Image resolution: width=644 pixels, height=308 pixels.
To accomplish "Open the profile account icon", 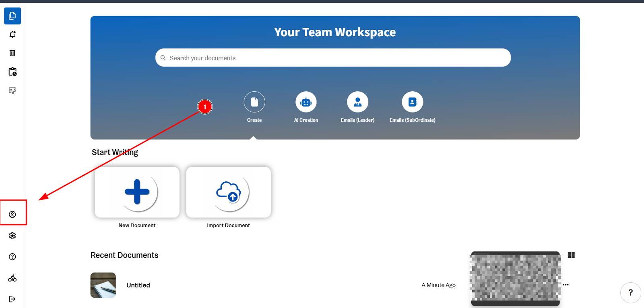I will (12, 214).
